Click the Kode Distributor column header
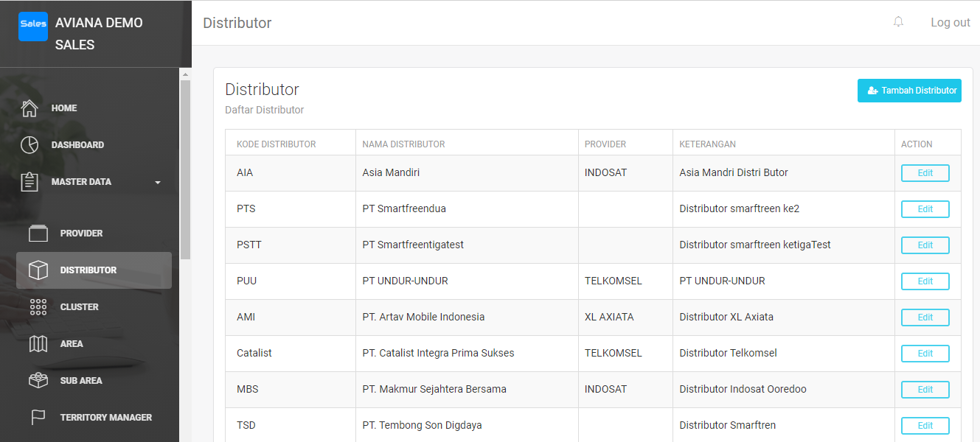The height and width of the screenshot is (442, 980). click(277, 144)
